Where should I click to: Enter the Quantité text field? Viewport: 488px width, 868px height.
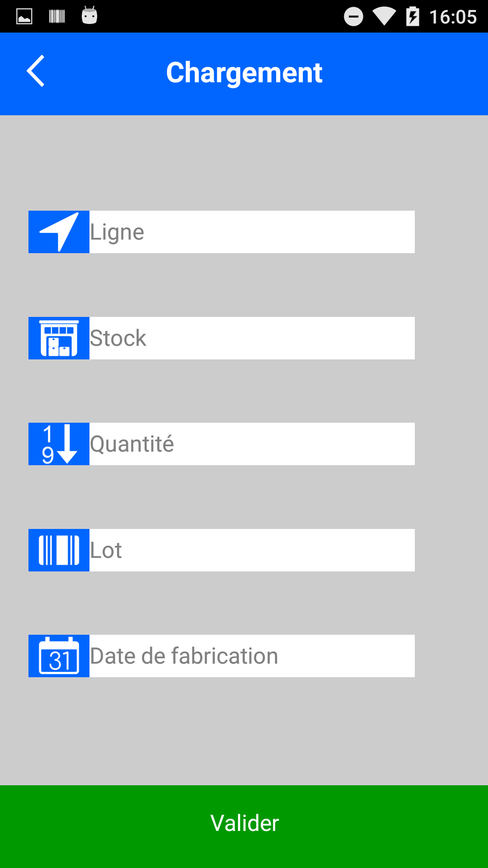[252, 444]
